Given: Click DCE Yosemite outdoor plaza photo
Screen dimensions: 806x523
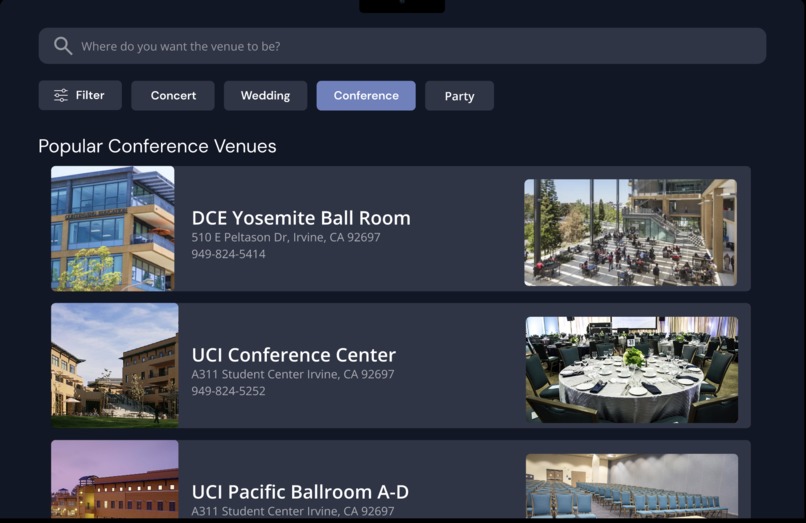Looking at the screenshot, I should click(x=630, y=232).
